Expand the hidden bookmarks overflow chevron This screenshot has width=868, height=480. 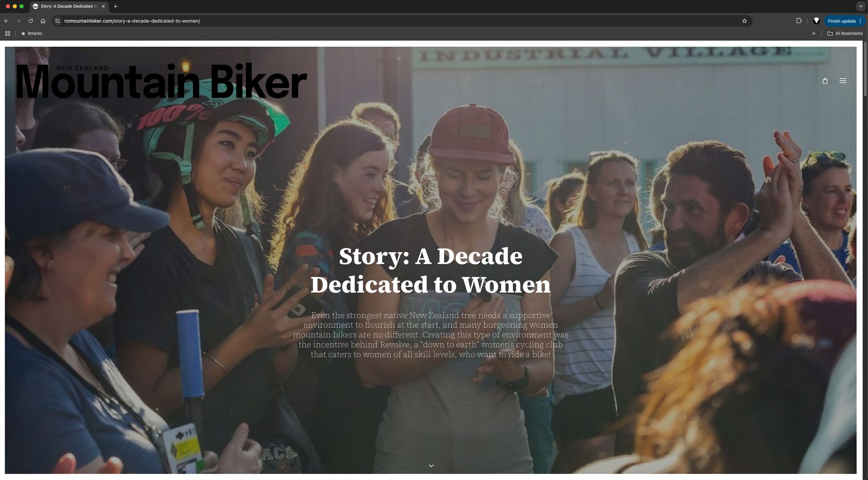point(813,33)
